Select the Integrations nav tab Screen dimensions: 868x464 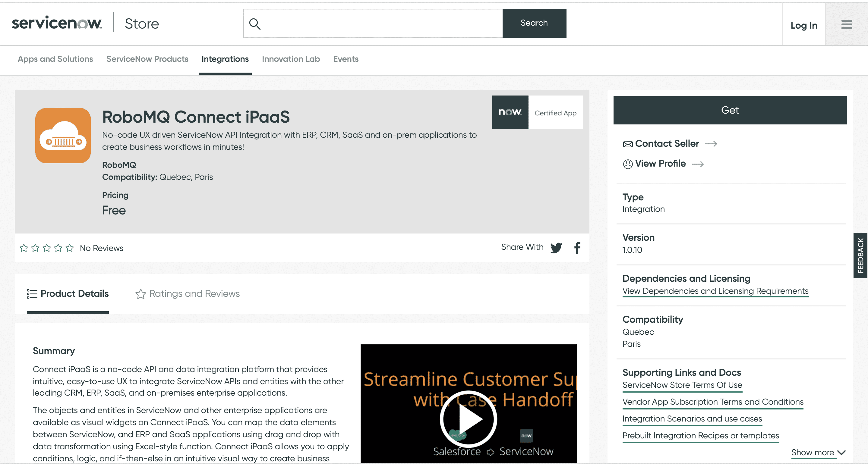coord(225,59)
